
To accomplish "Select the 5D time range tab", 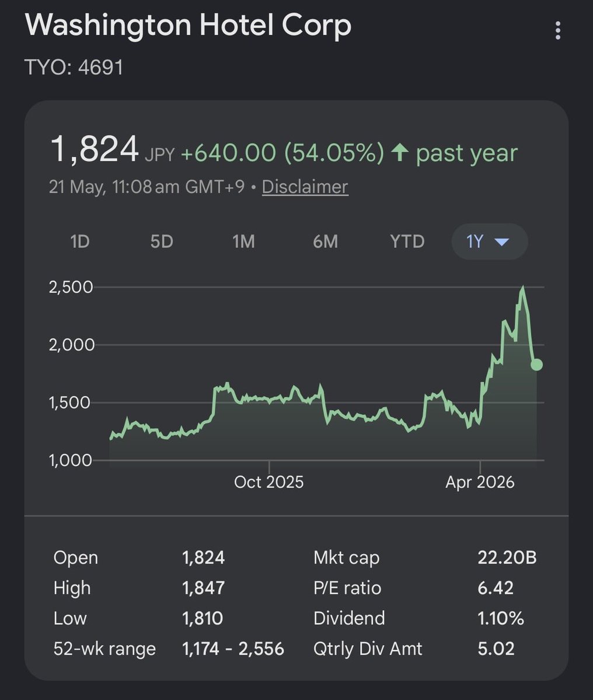I will pos(162,242).
